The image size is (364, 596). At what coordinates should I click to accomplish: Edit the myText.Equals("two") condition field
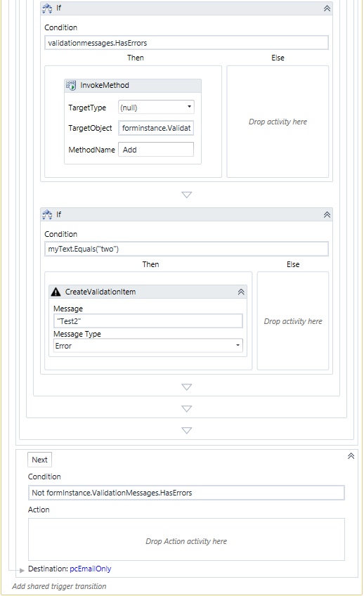tap(186, 249)
